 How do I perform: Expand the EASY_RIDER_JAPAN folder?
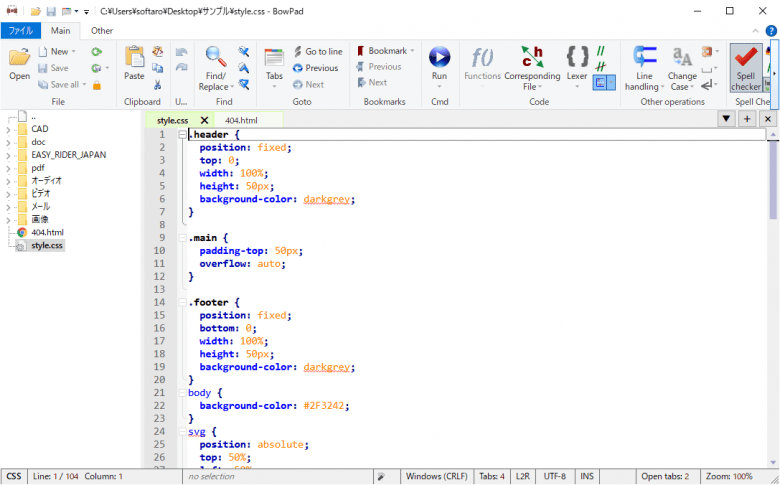pos(8,155)
